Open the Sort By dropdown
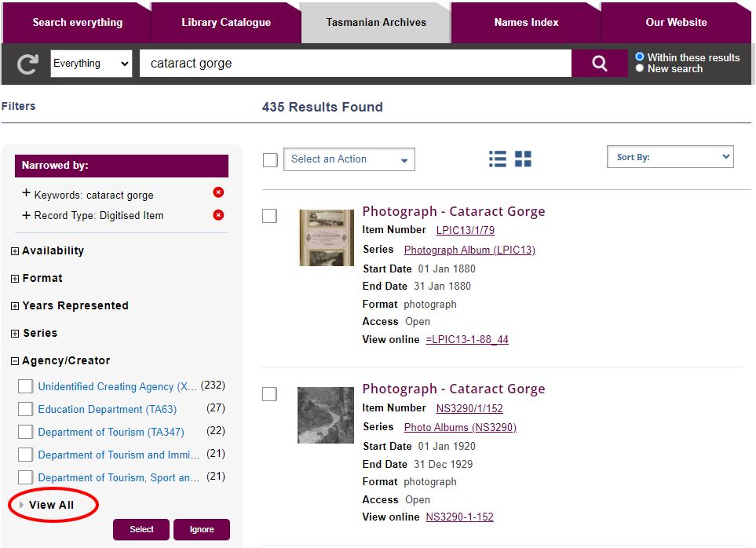756x548 pixels. point(670,157)
